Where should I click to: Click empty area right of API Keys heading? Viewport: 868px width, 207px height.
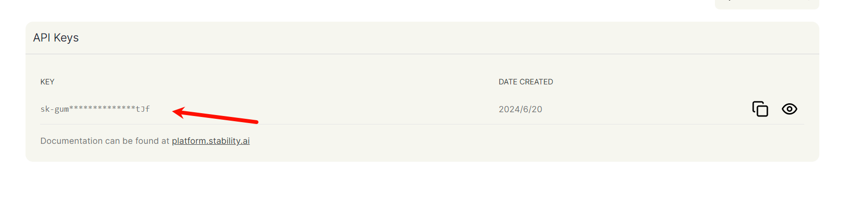click(425, 38)
